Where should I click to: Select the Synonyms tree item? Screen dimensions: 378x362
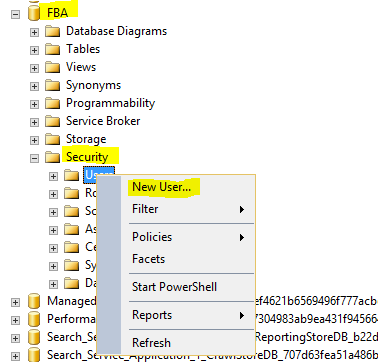coord(93,85)
